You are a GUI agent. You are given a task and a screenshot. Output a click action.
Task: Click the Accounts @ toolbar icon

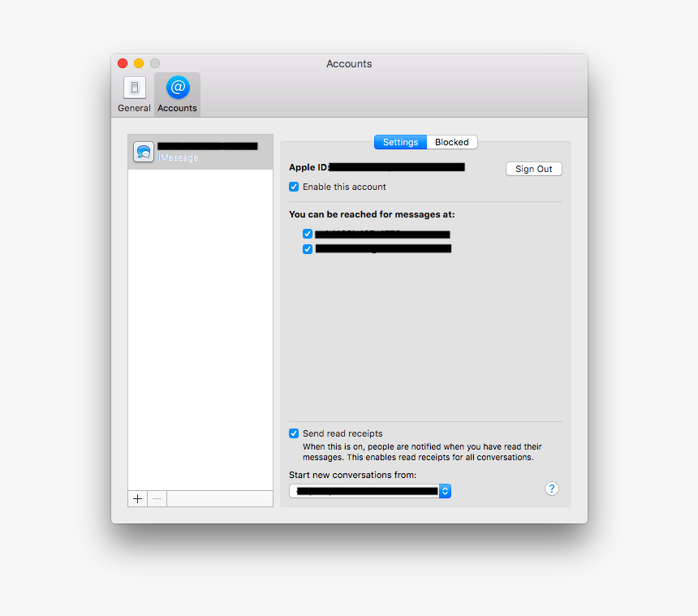click(177, 93)
